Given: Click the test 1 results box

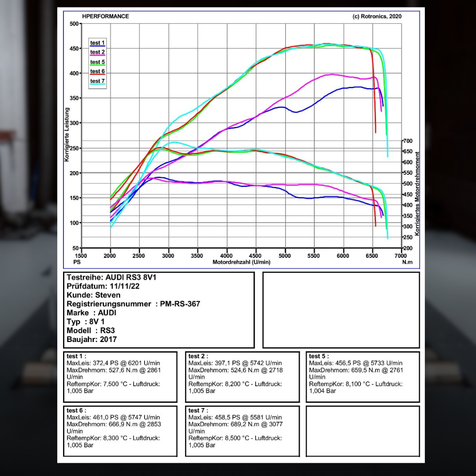Looking at the screenshot, I should pos(120,377).
